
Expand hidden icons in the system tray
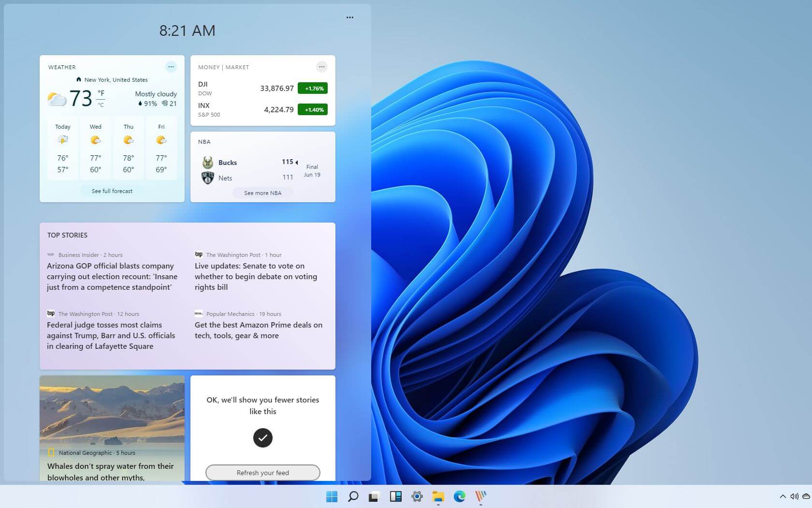point(783,496)
